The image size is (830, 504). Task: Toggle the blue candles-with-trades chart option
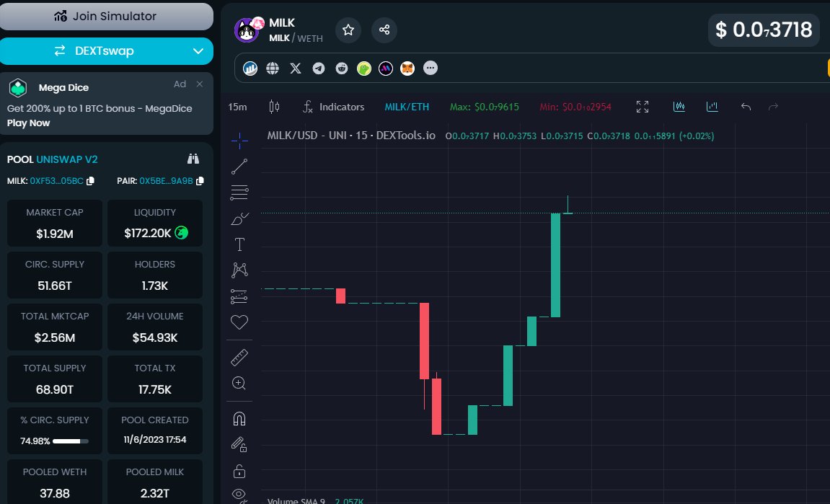679,107
